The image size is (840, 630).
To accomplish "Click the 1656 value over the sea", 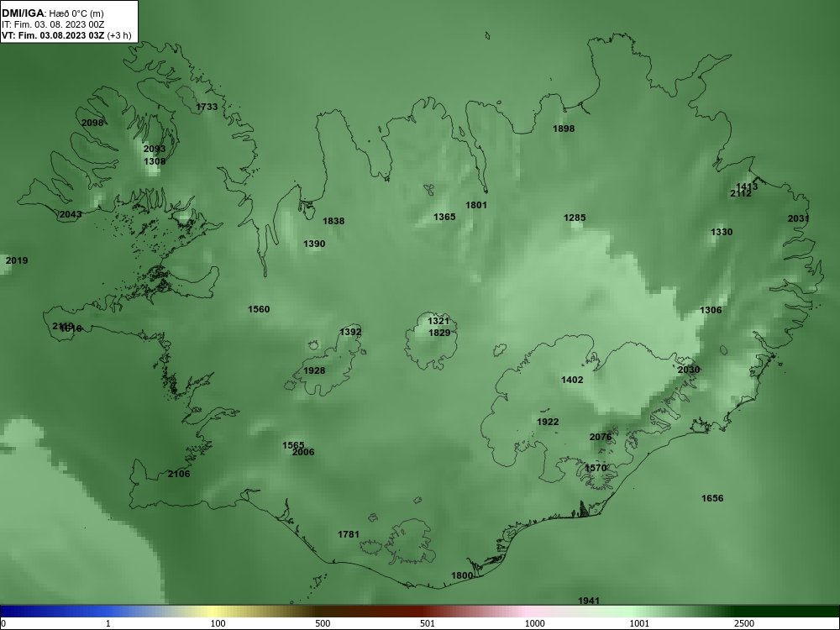I will point(712,498).
